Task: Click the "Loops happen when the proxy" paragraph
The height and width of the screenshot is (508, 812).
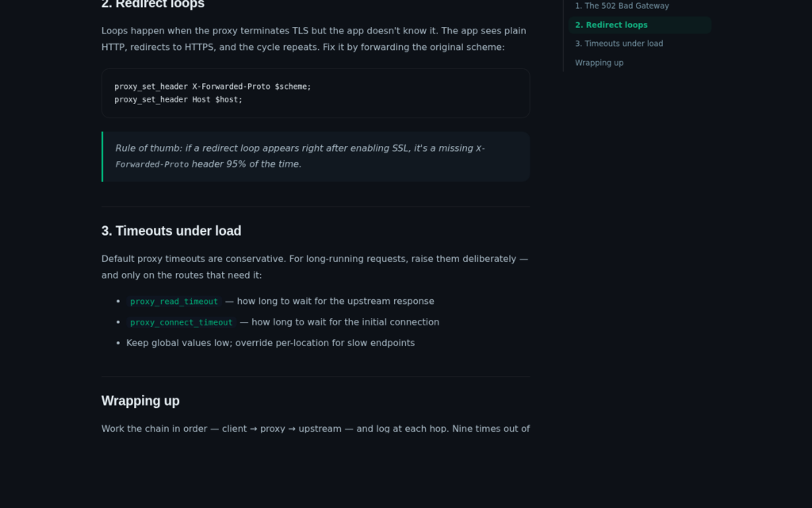Action: point(314,39)
